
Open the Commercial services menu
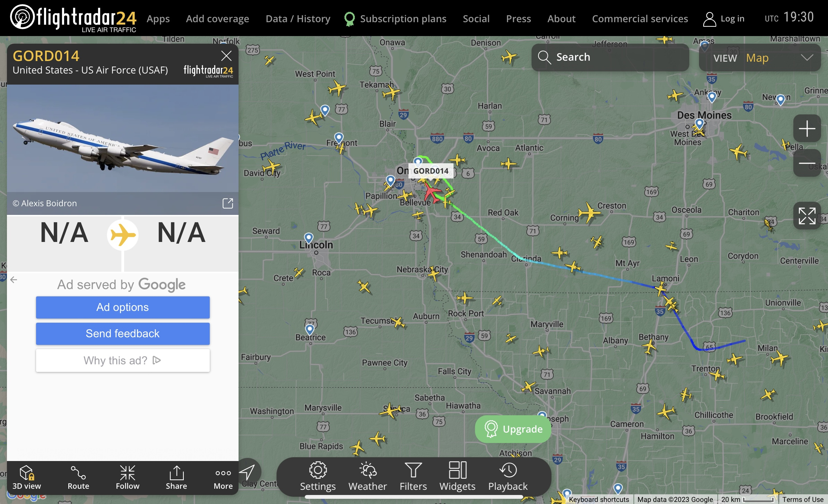[640, 18]
